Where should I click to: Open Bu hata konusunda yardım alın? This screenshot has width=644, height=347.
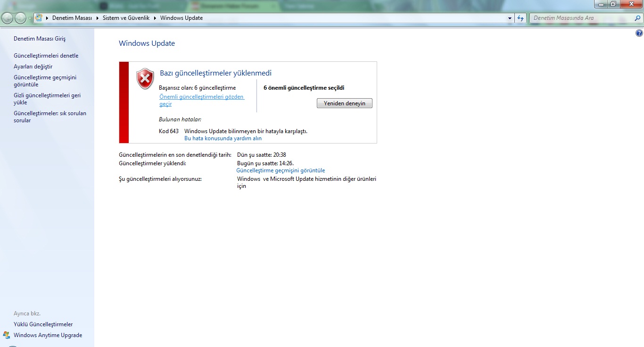point(223,138)
